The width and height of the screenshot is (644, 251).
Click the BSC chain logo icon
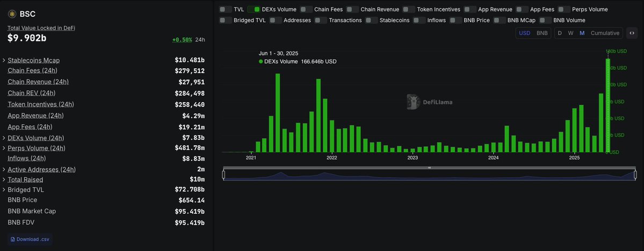[x=12, y=14]
